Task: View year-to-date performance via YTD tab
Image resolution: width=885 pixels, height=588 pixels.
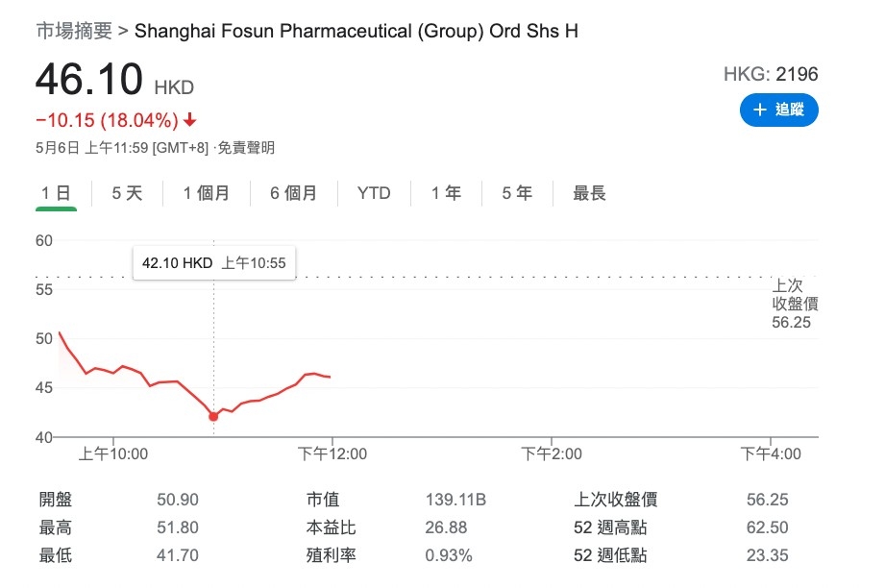Action: [373, 192]
